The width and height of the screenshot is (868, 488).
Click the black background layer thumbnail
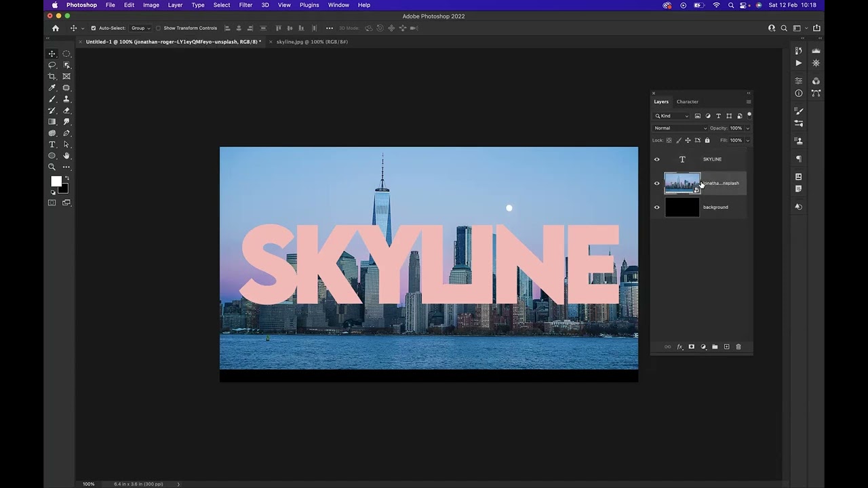[x=682, y=207]
